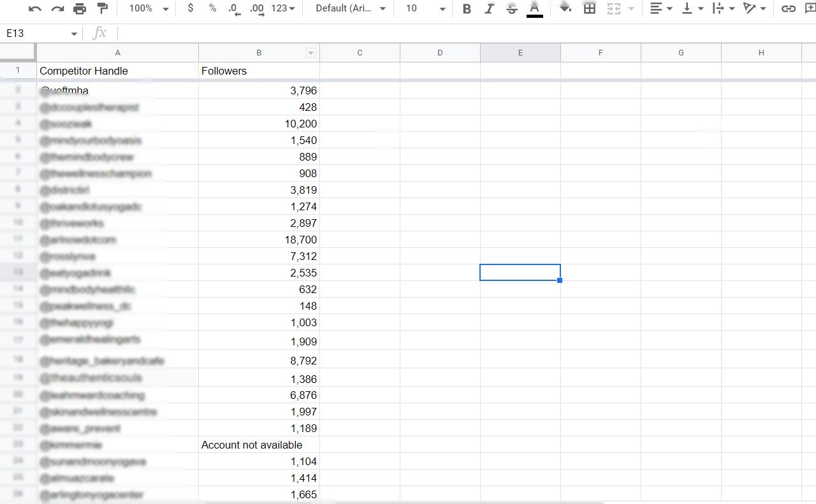Expand the merge cells options arrow
This screenshot has width=816, height=504.
point(631,8)
